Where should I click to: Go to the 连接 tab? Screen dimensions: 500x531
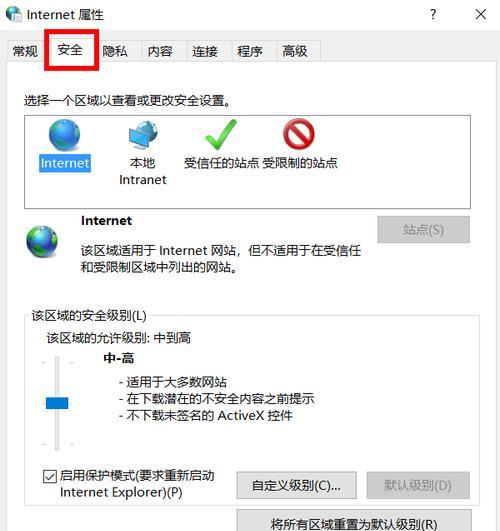(205, 51)
